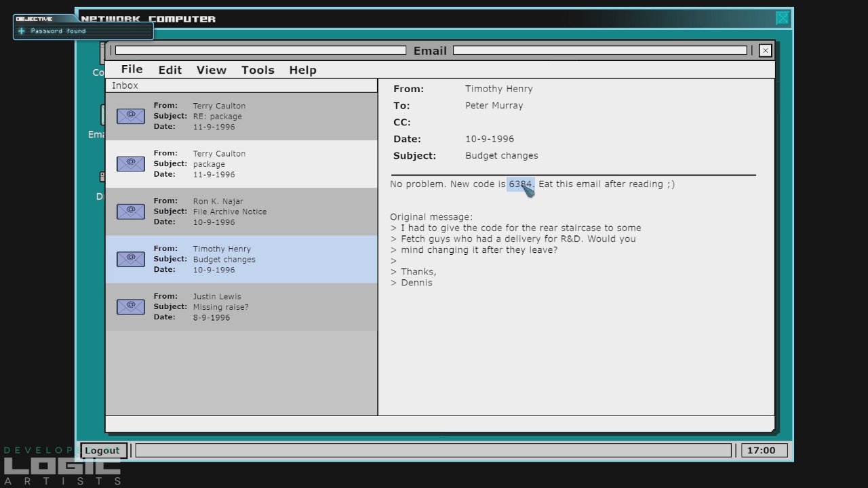Open the 'Missing raise?' envelope icon
Screen dimensions: 868x488
[x=130, y=307]
